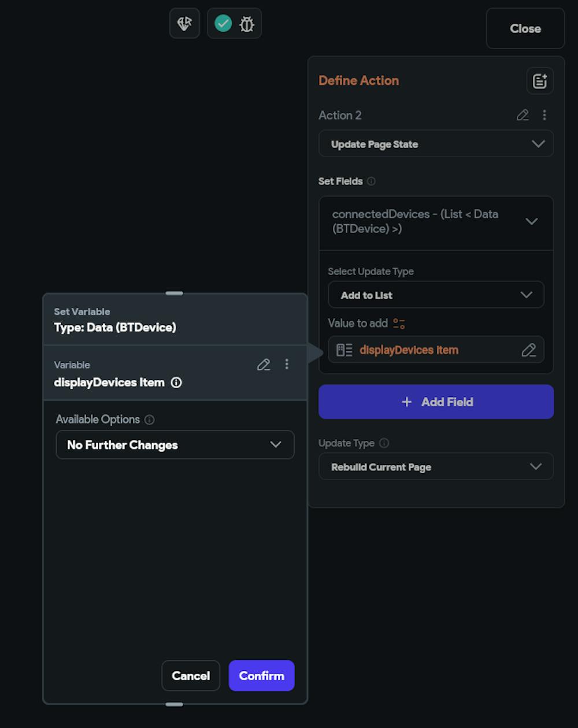This screenshot has width=578, height=728.
Task: Click info icon beside displayDevices Item variable
Action: (x=176, y=382)
